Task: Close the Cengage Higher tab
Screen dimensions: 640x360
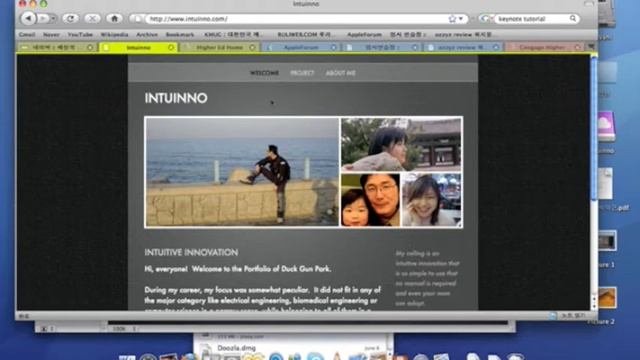Action: tap(578, 48)
